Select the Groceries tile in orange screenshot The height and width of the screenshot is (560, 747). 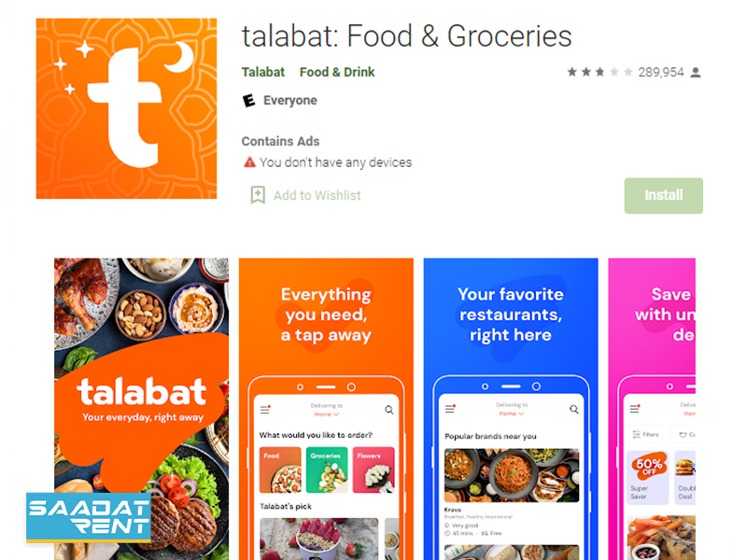(327, 469)
